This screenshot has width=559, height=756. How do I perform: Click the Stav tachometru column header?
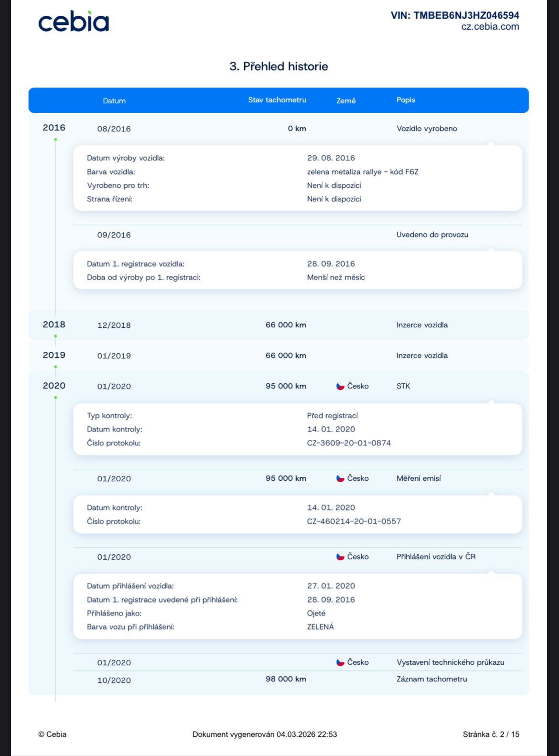(277, 100)
